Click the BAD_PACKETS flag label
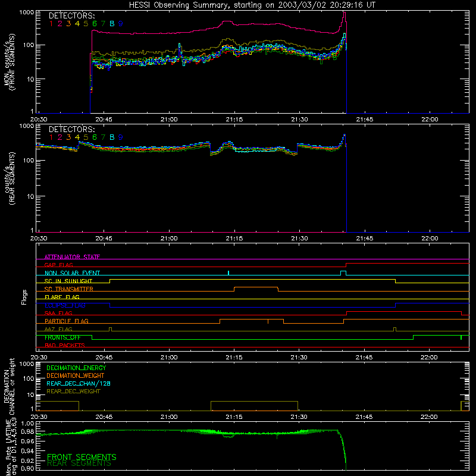This screenshot has height=476, width=476. coord(65,345)
